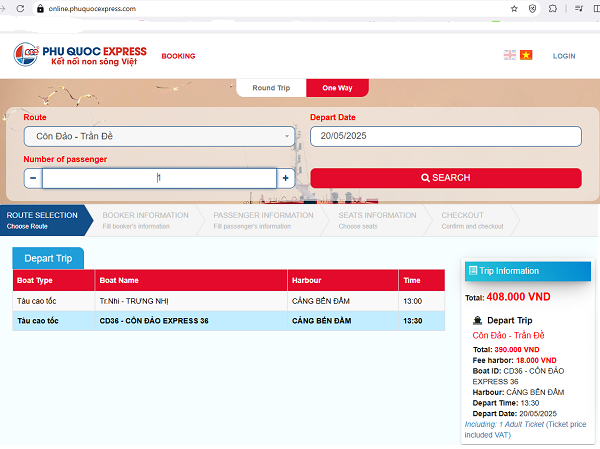This screenshot has height=449, width=600.
Task: Click the Boat Name column header
Action: click(x=191, y=281)
